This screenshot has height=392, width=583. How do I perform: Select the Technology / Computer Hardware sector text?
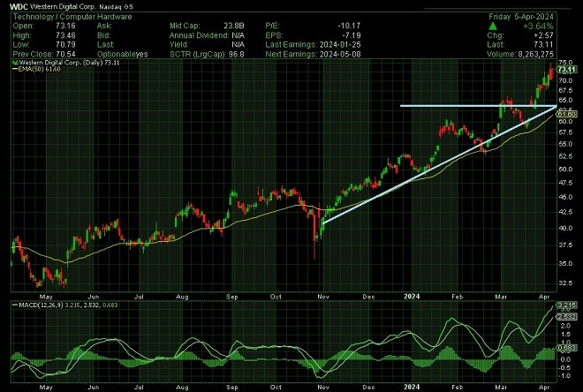72,17
